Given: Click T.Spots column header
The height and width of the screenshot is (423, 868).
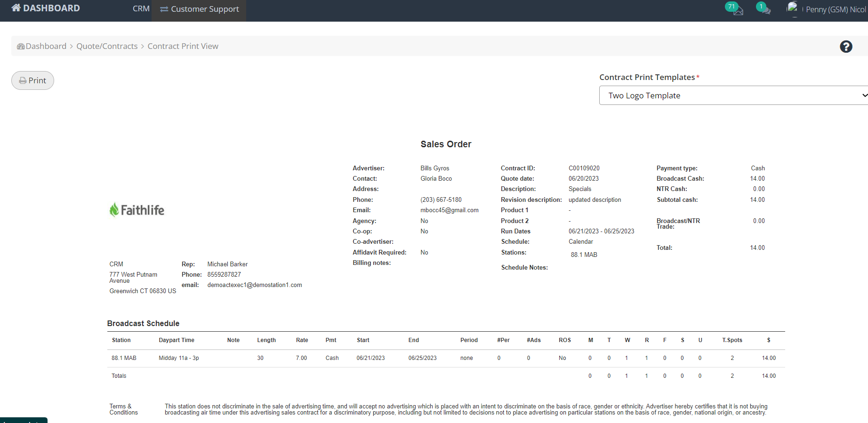Looking at the screenshot, I should click(732, 340).
